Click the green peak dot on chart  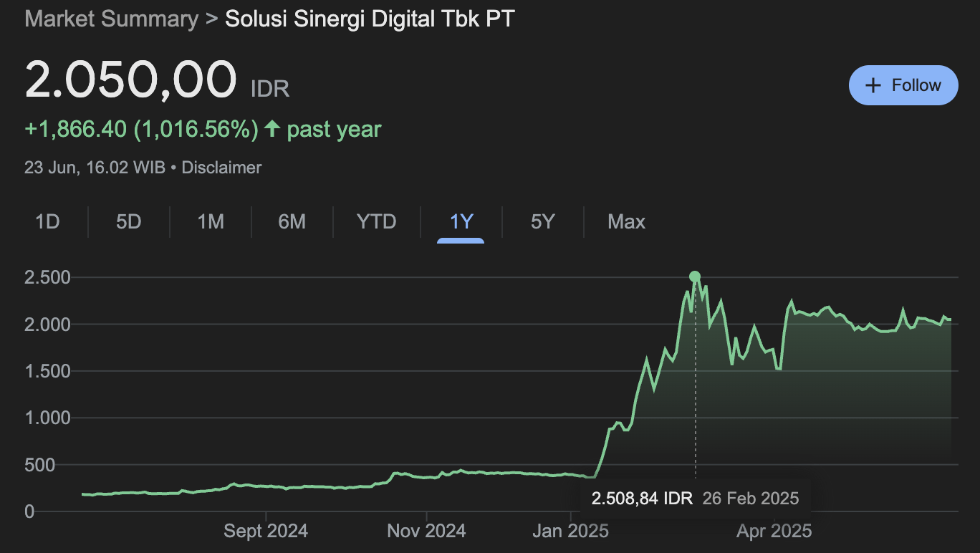(x=694, y=276)
